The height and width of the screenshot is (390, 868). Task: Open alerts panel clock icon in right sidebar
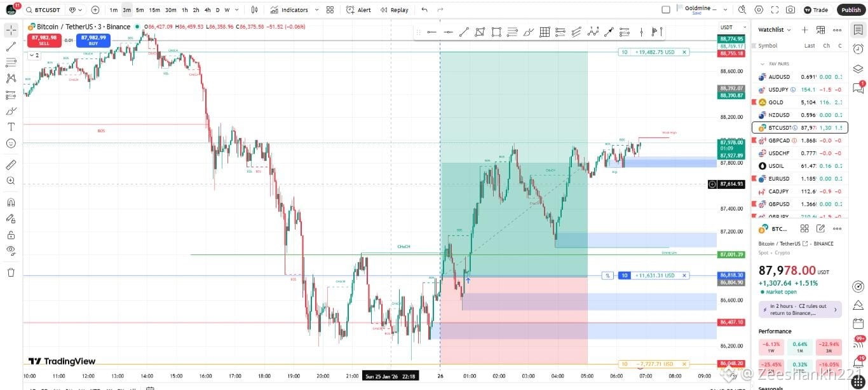tap(858, 49)
